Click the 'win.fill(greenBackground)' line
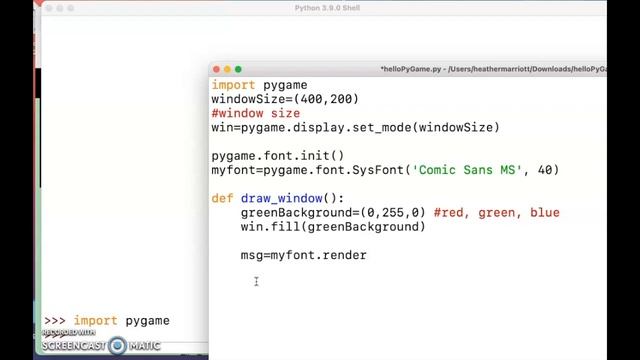 [333, 227]
